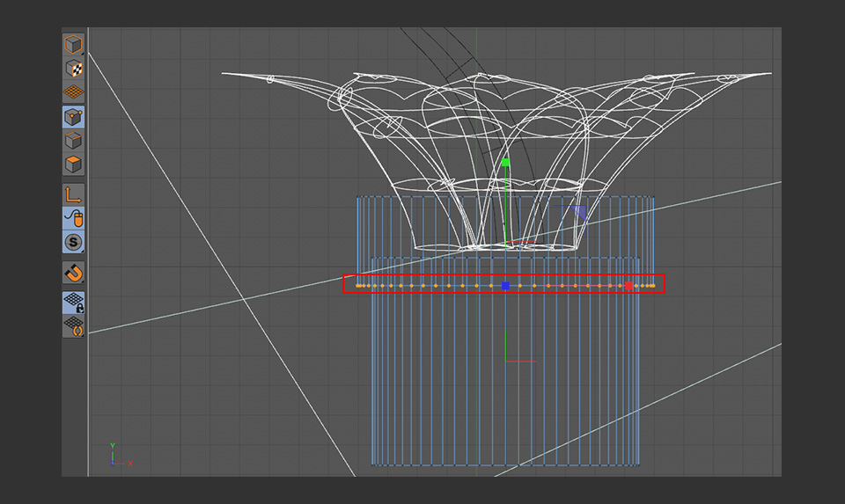Activate the Workplane mode orange grid icon
Image resolution: width=845 pixels, height=504 pixels.
(x=73, y=92)
